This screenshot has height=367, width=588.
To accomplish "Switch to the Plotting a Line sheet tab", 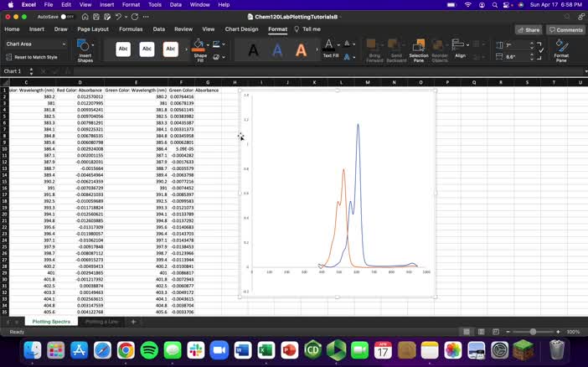I will click(101, 322).
